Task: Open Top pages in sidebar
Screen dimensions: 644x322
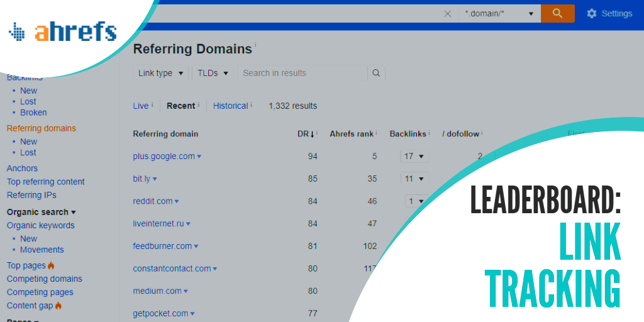Action: [x=26, y=265]
